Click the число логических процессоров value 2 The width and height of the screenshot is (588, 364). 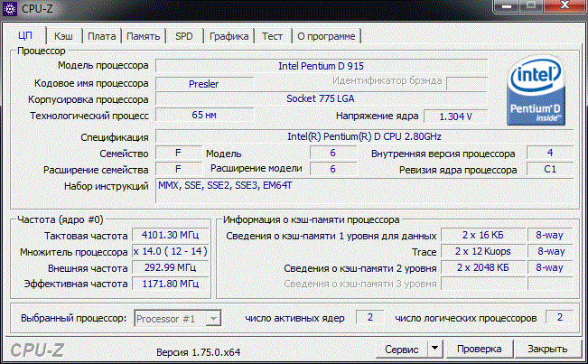(559, 318)
